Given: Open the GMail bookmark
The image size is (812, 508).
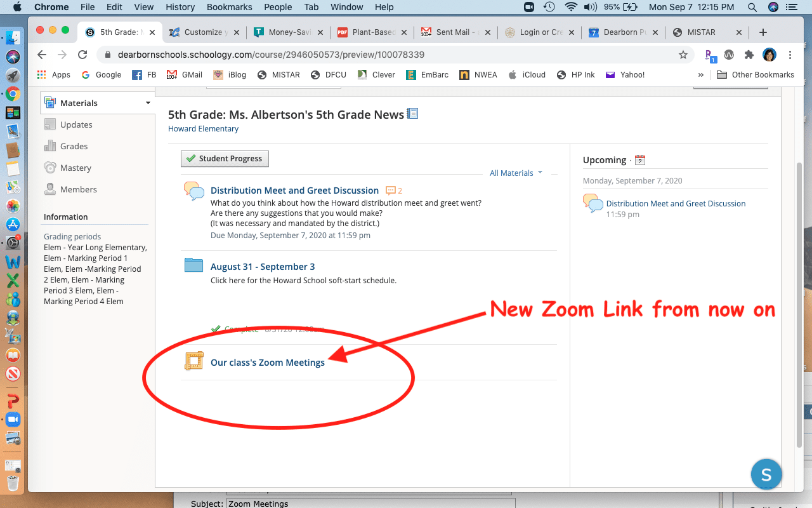Looking at the screenshot, I should click(184, 74).
